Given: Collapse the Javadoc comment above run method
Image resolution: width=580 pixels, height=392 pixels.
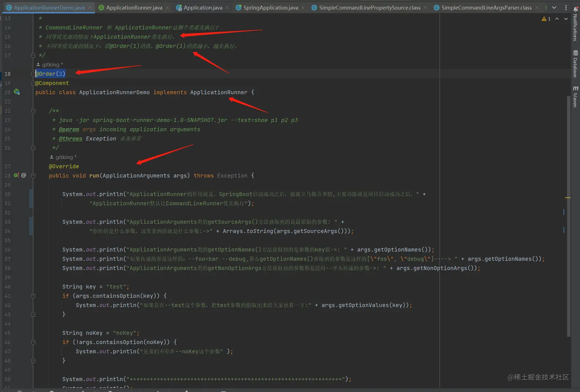Looking at the screenshot, I should click(x=33, y=111).
